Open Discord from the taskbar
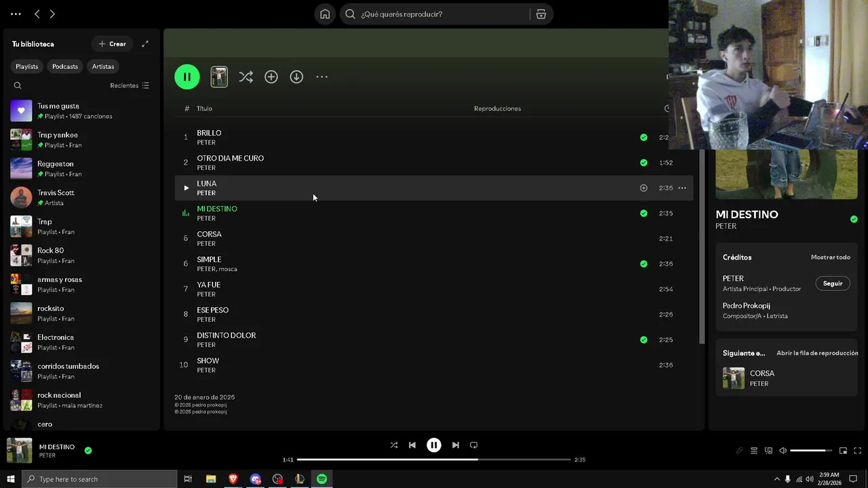Image resolution: width=868 pixels, height=488 pixels. click(256, 479)
